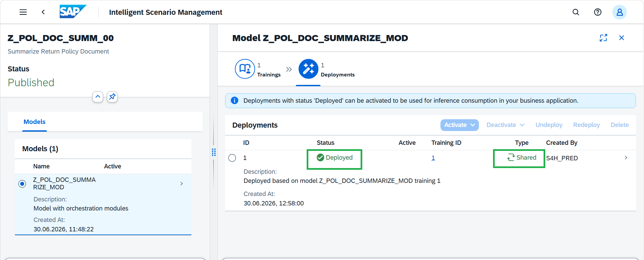Open deployment 1 details via the row chevron
The height and width of the screenshot is (260, 644).
(626, 158)
